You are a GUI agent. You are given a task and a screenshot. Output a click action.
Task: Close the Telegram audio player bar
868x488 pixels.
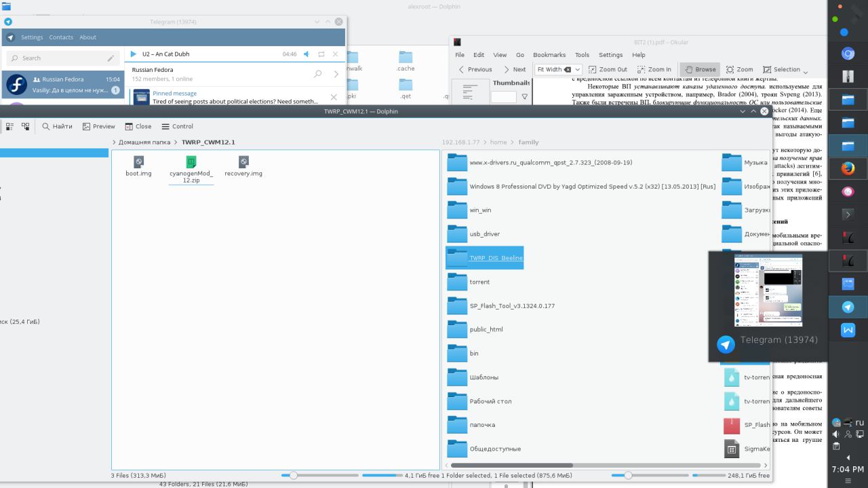(335, 54)
